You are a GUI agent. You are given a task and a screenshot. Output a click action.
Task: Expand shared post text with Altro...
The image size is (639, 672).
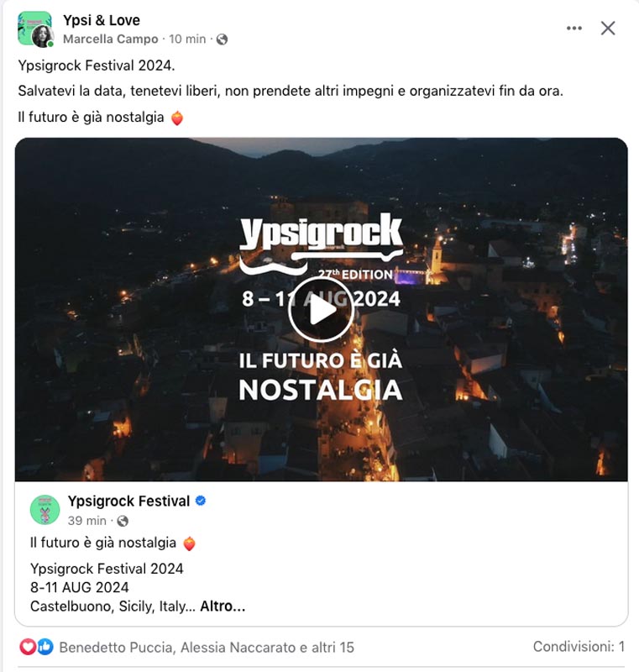pos(223,606)
